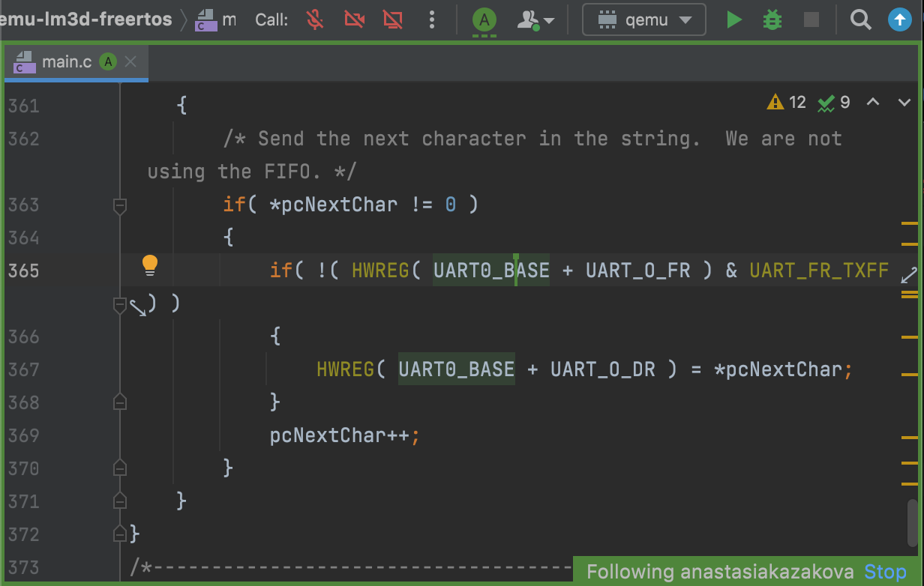The height and width of the screenshot is (586, 924).
Task: Run the qemu configuration
Action: pyautogui.click(x=734, y=20)
